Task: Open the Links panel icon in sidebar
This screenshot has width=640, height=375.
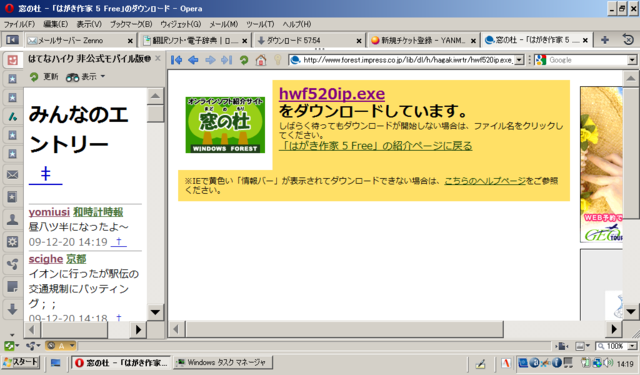Action: [12, 264]
